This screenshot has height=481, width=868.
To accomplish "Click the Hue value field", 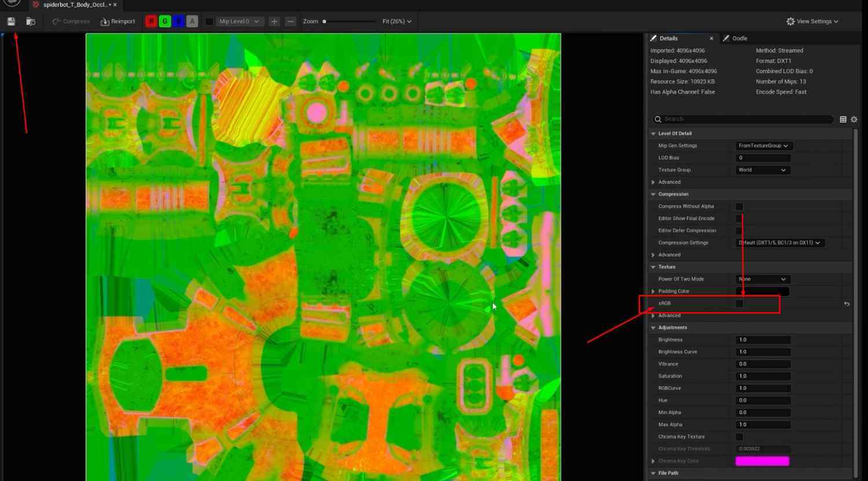I will (763, 401).
